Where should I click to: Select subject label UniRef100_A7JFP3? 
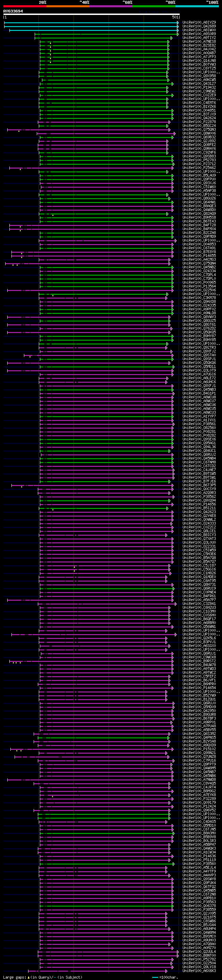coord(199,57)
